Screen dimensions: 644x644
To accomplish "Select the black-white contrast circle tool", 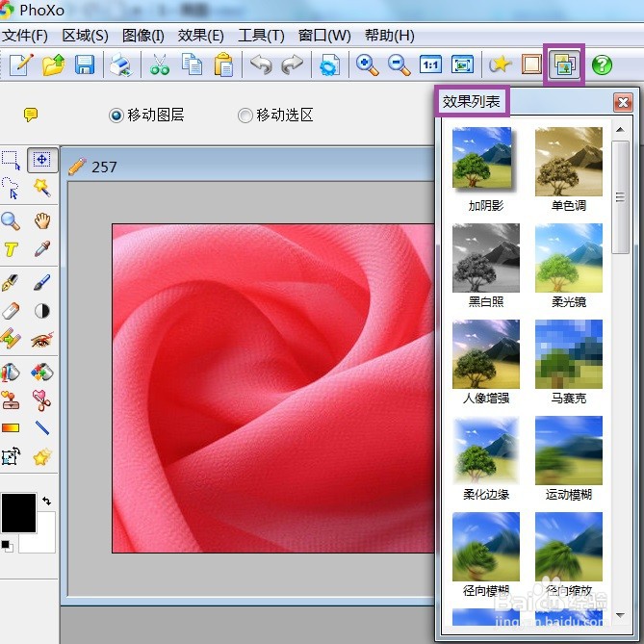I will [42, 311].
